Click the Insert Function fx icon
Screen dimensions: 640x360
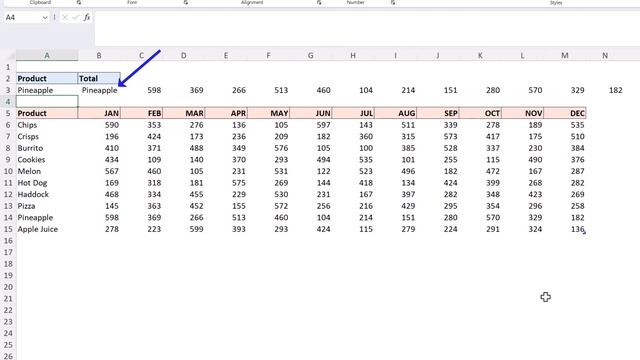[x=87, y=17]
